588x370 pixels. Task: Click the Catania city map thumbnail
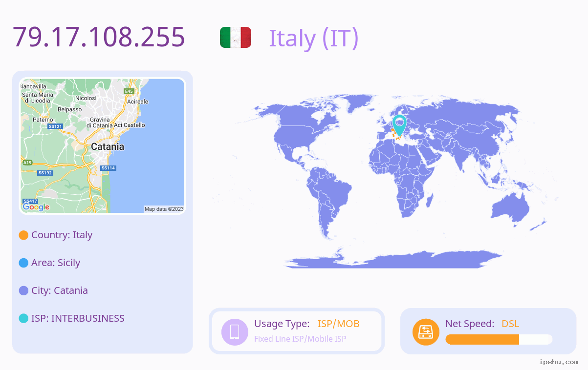tap(103, 146)
